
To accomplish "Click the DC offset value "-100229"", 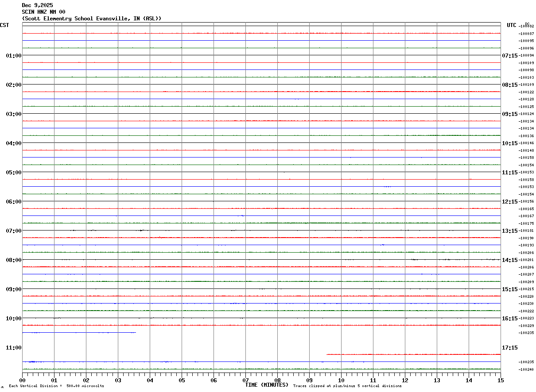I will (526, 326).
